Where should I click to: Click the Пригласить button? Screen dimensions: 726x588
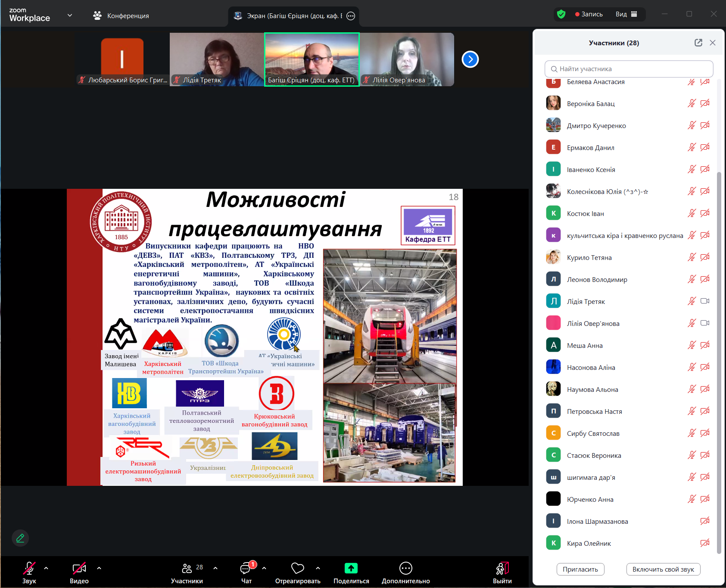(580, 569)
